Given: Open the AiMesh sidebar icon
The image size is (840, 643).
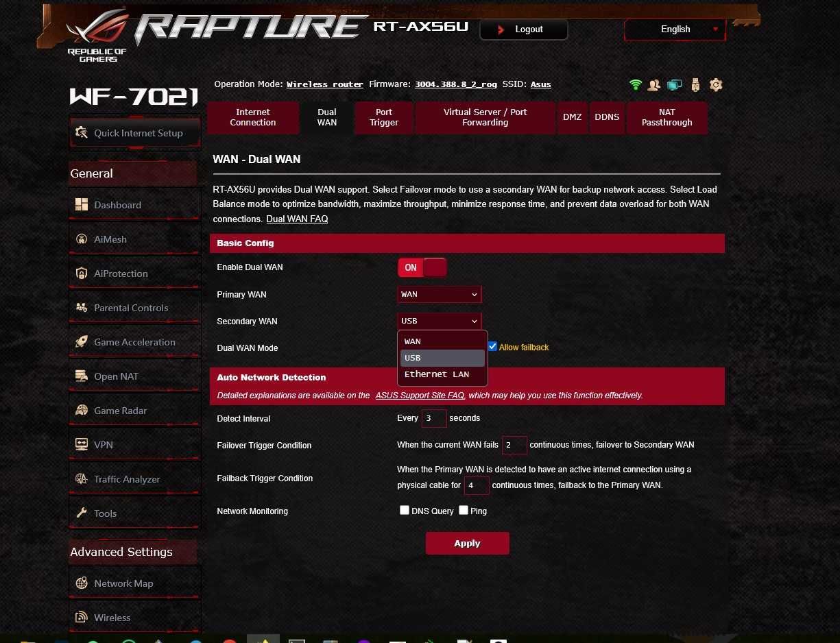Looking at the screenshot, I should 82,239.
